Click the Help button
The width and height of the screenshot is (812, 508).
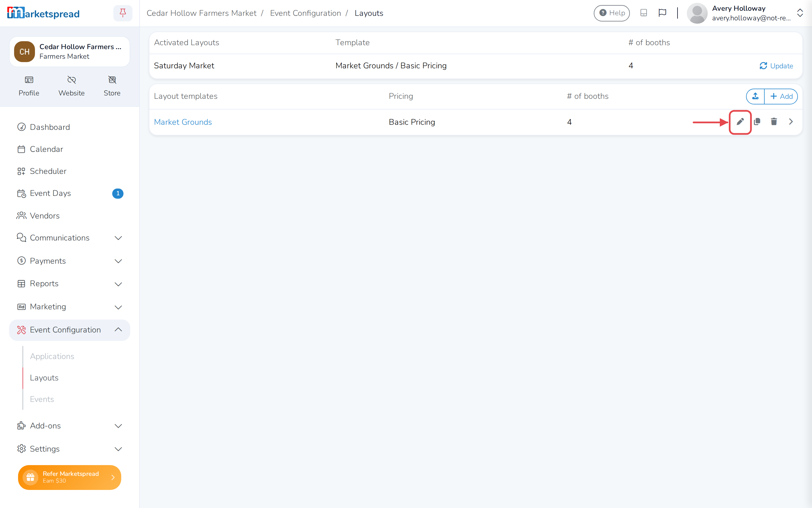point(612,13)
